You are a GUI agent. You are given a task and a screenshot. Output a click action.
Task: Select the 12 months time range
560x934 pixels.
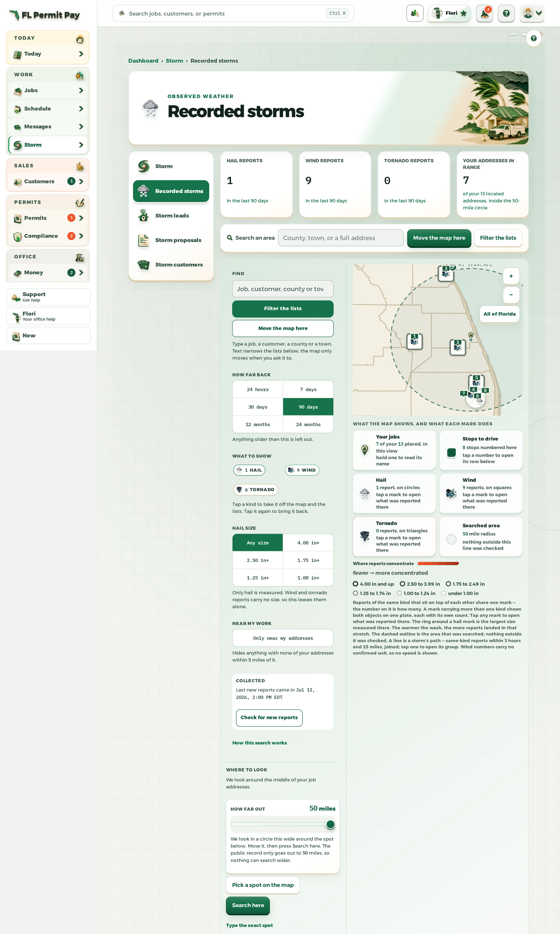pos(258,424)
